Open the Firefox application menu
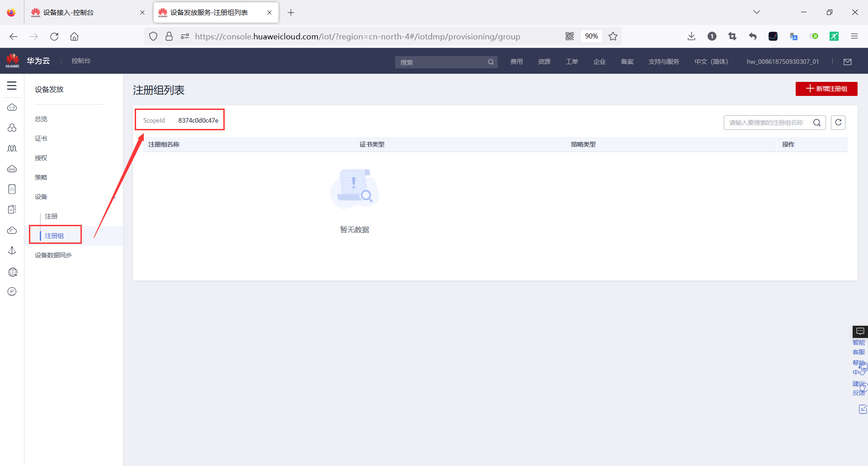The height and width of the screenshot is (466, 868). point(854,36)
